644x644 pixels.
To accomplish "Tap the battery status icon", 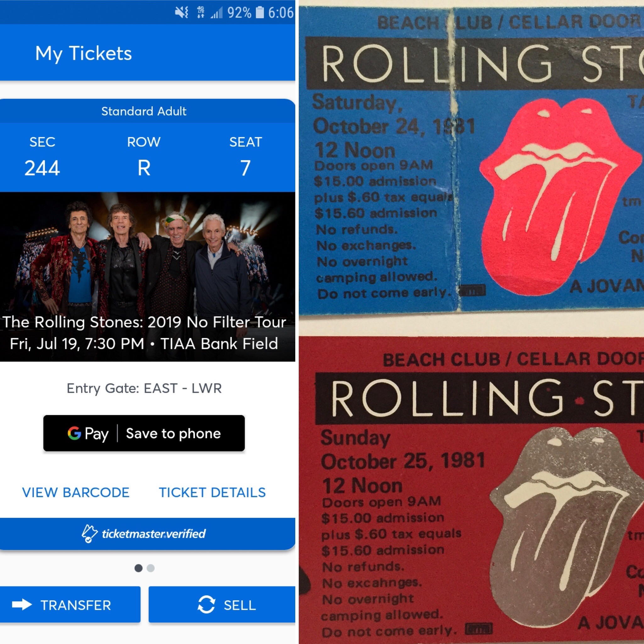I will click(x=260, y=13).
